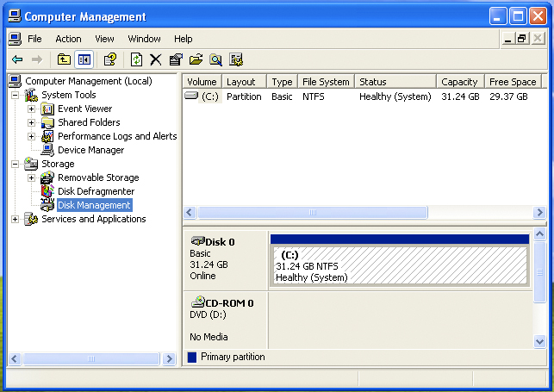Sort by the Free Space column header
Screen dimensions: 554x392
click(x=513, y=82)
